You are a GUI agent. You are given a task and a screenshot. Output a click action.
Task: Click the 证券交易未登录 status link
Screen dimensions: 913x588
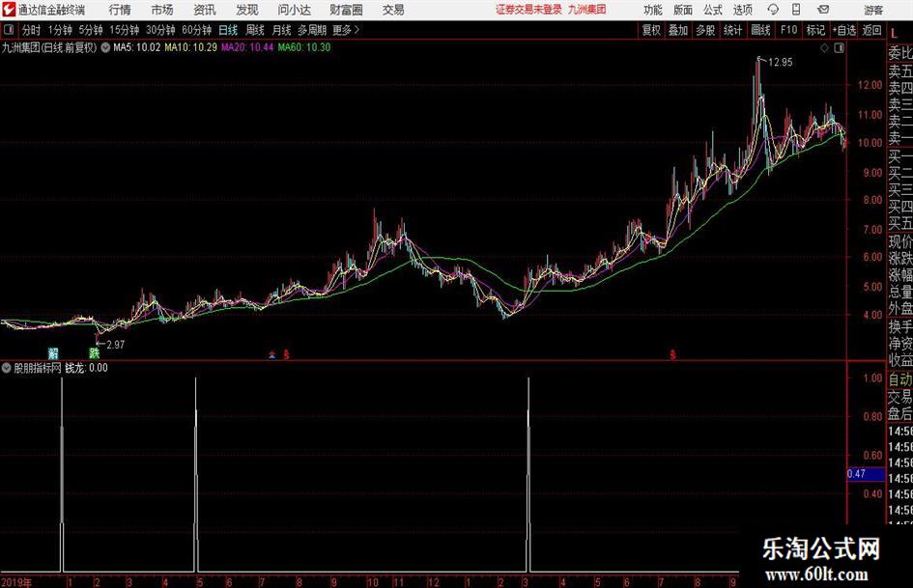pyautogui.click(x=528, y=10)
